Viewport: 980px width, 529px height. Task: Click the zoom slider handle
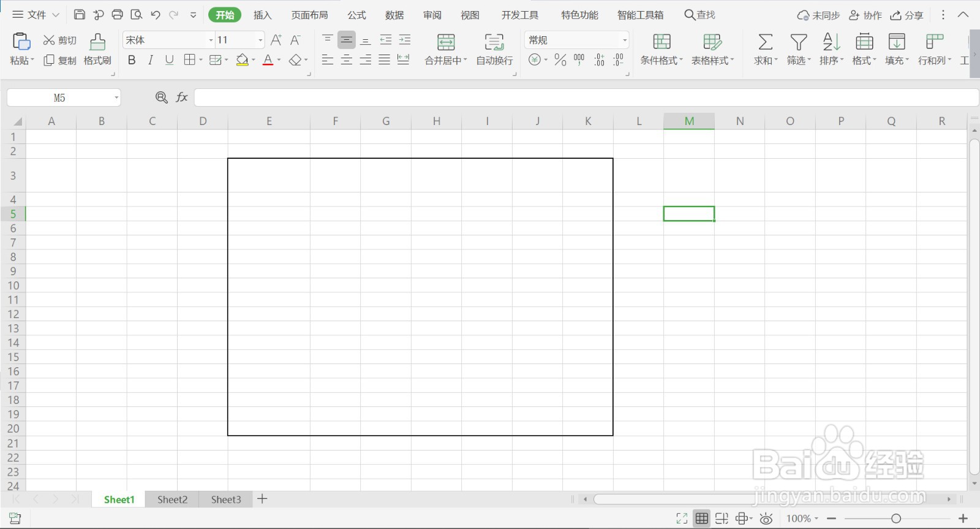[x=896, y=519]
